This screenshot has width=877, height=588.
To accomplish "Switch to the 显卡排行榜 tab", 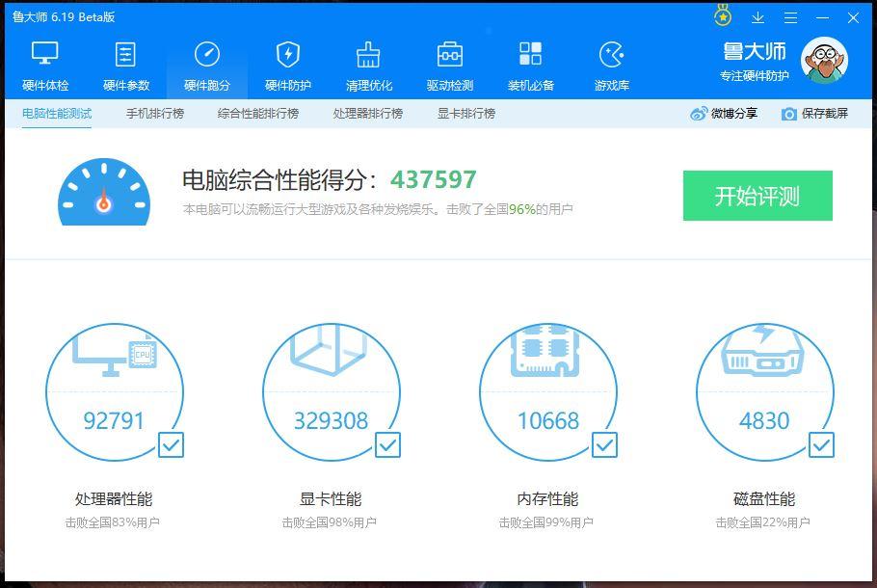I will [x=465, y=114].
